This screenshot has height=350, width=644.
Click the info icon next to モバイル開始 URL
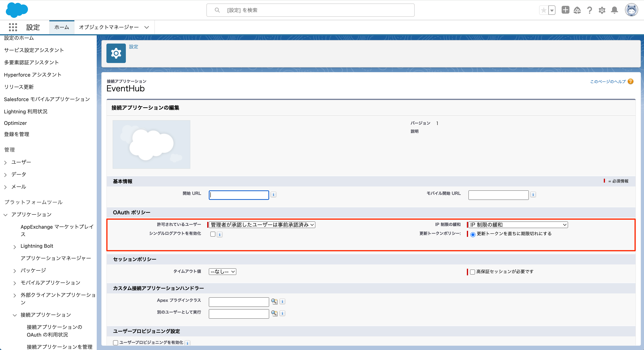point(533,194)
